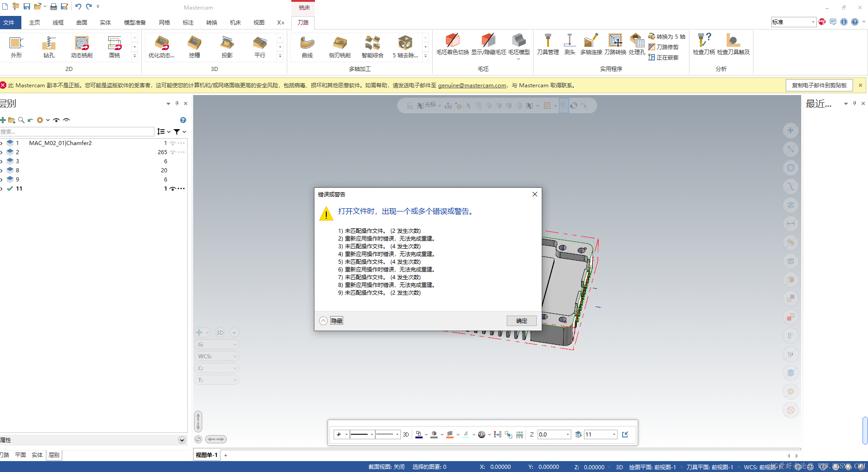Open levels panel gear settings

40,120
